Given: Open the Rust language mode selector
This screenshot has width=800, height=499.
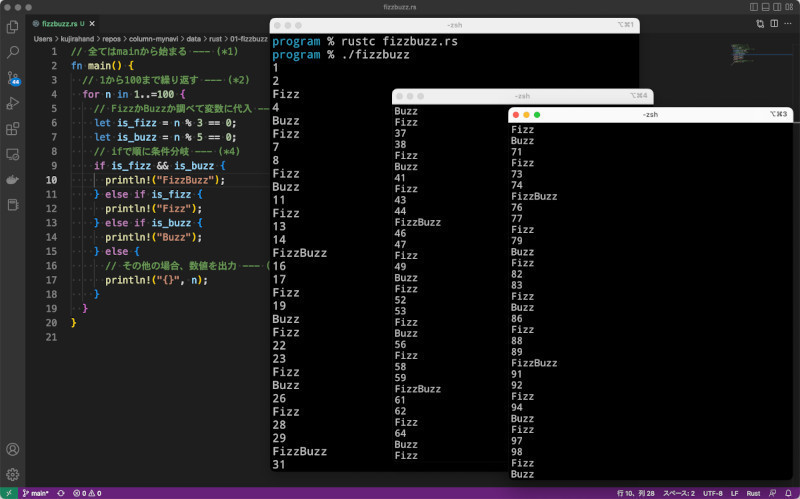Looking at the screenshot, I should pos(754,493).
